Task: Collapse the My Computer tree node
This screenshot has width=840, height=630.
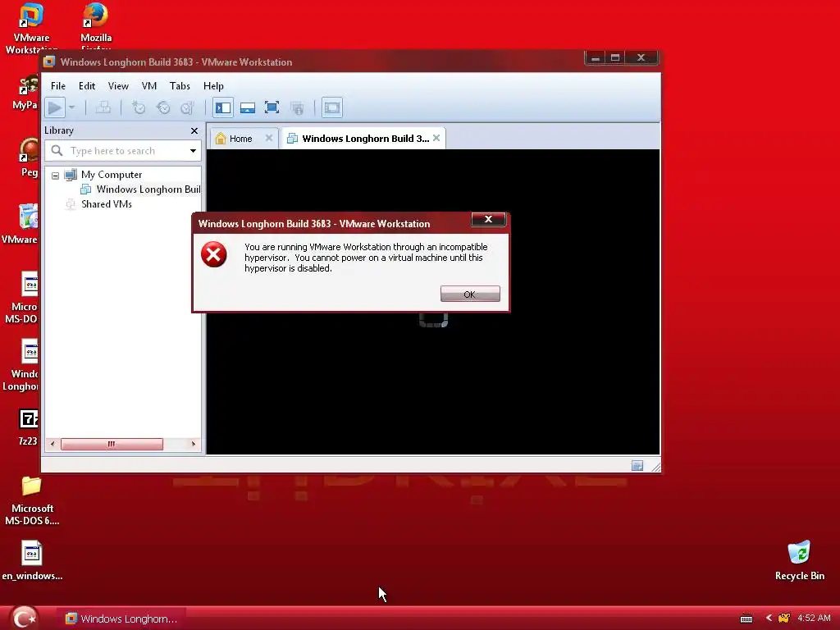Action: (55, 176)
